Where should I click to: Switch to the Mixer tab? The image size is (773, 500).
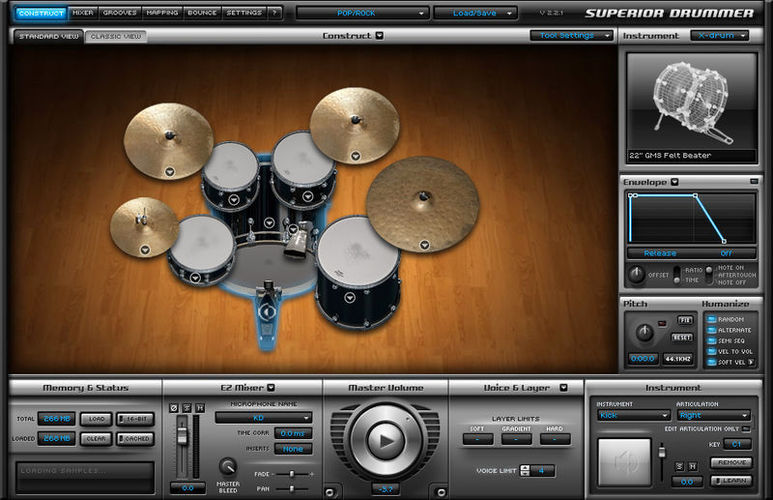pyautogui.click(x=83, y=13)
